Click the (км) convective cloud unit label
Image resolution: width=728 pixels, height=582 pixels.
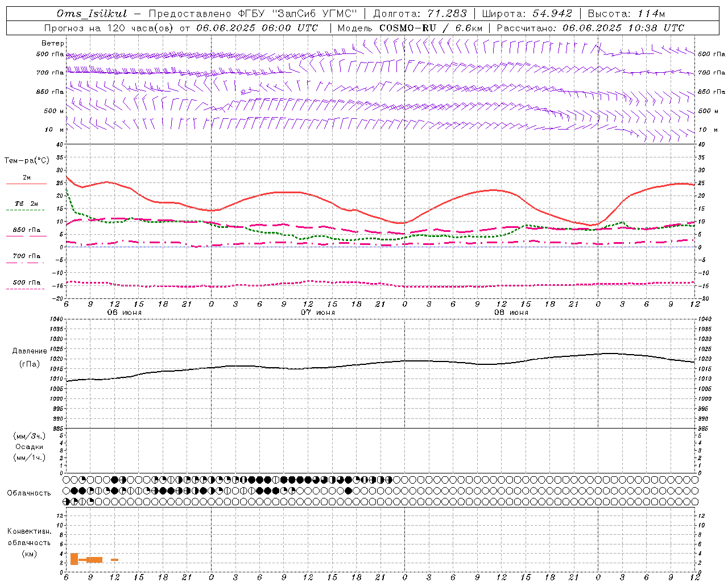(x=29, y=554)
